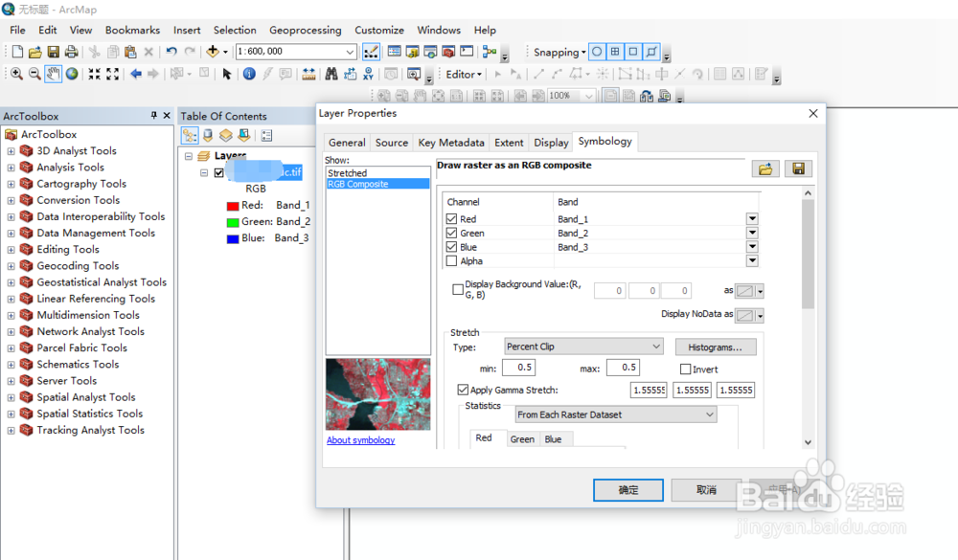The height and width of the screenshot is (560, 958).
Task: Choose the Select Elements arrow tool
Action: coord(227,74)
